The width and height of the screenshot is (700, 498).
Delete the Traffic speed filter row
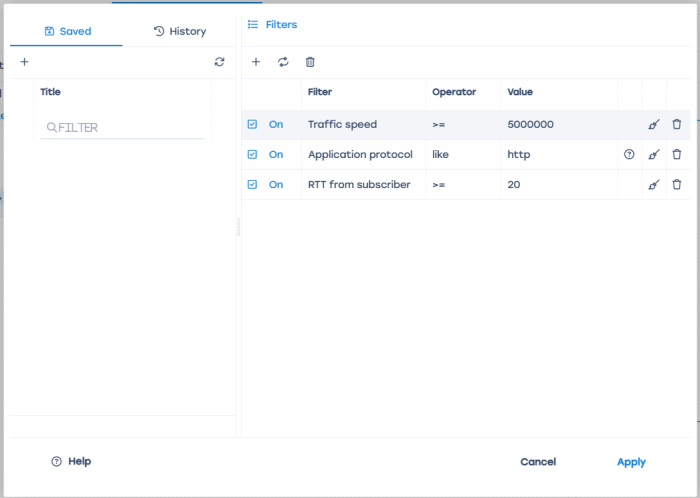(x=677, y=125)
